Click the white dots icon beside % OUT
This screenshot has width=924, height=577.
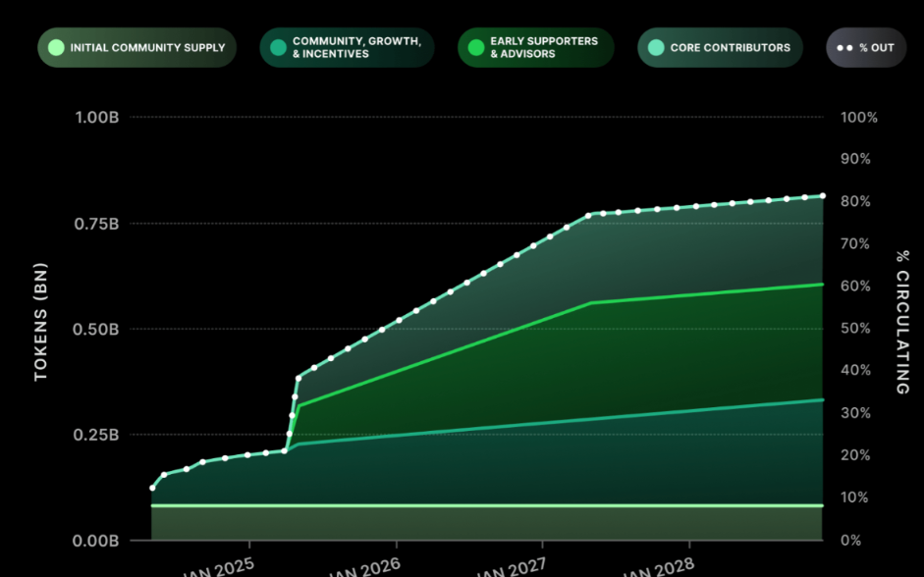[844, 48]
